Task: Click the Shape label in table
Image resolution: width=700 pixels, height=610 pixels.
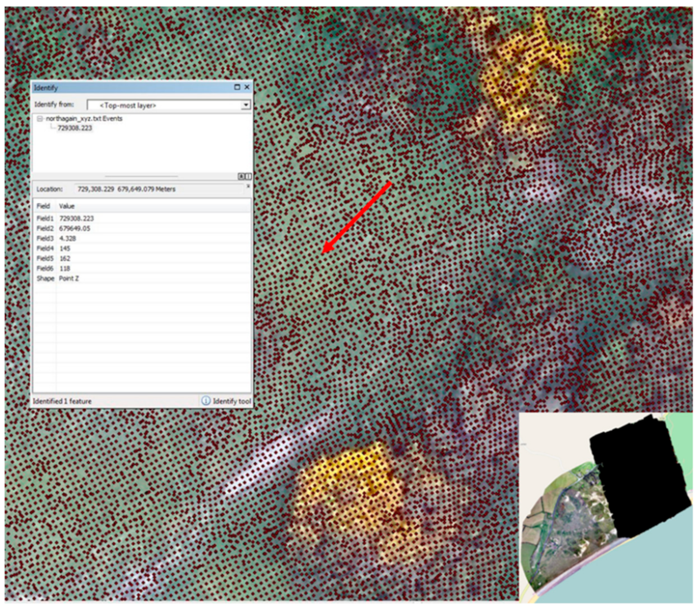Action: pyautogui.click(x=45, y=278)
